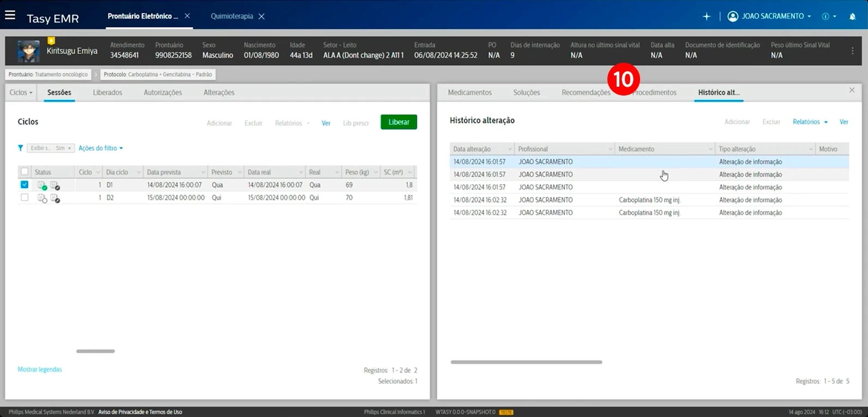Viewport: 868px width, 417px height.
Task: Switch to the Alterações tab
Action: pos(219,92)
